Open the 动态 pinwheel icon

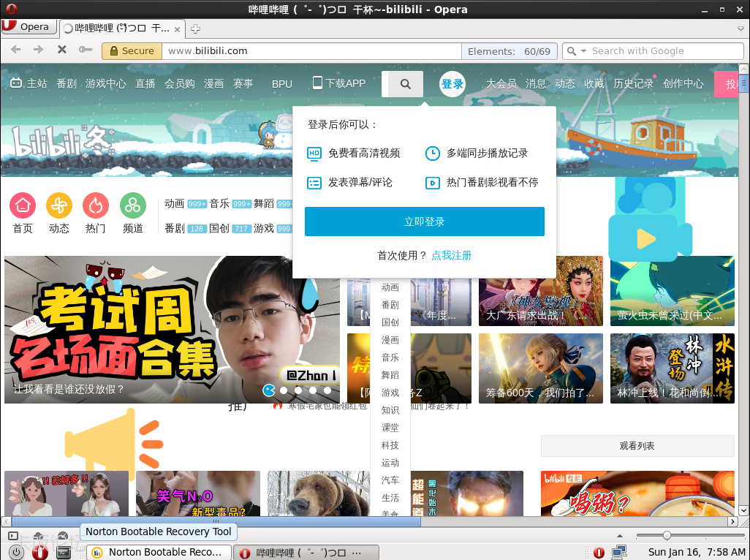pos(59,206)
